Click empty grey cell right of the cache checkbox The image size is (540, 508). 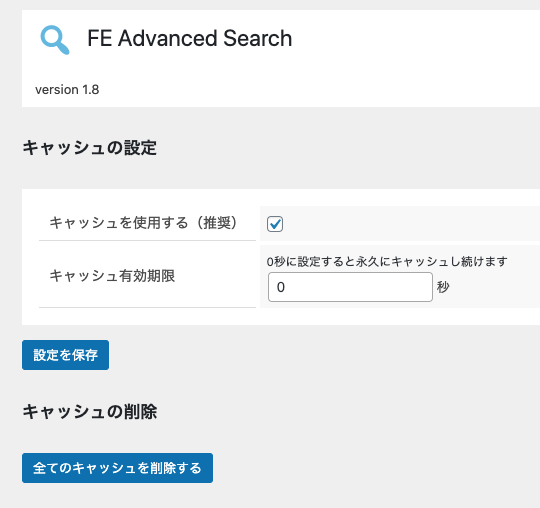click(x=413, y=224)
